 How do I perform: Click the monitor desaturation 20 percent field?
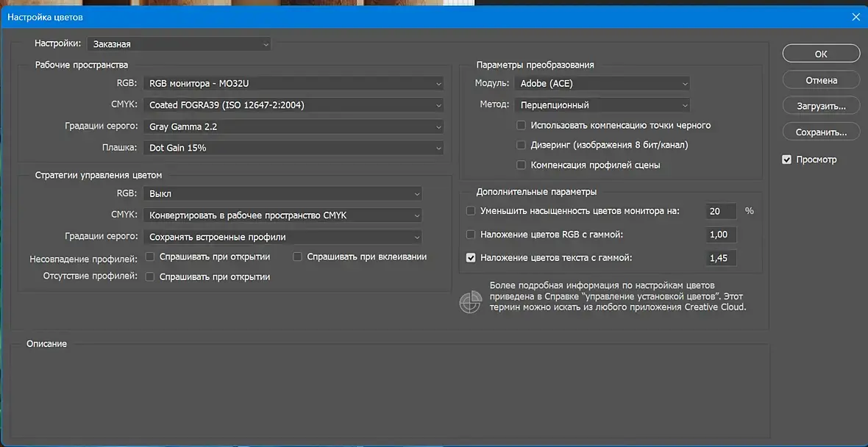[722, 211]
